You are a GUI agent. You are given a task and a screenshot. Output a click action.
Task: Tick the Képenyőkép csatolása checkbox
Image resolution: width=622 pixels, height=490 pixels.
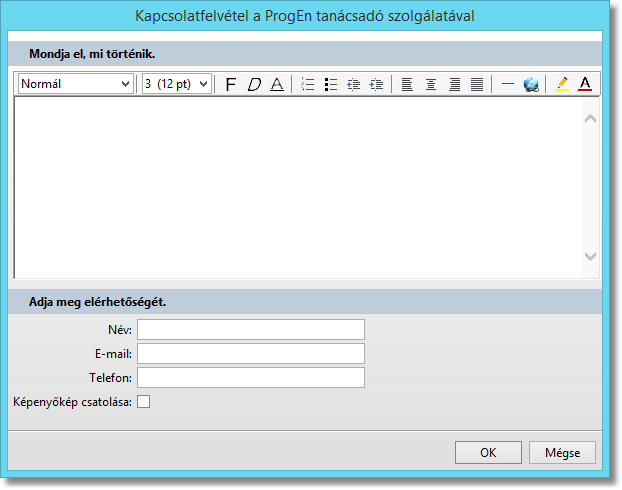144,402
